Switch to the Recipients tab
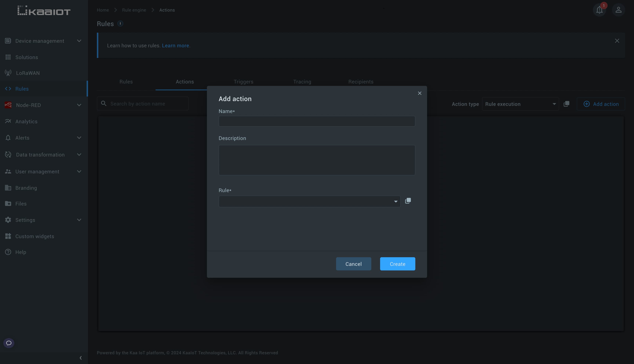 (361, 82)
